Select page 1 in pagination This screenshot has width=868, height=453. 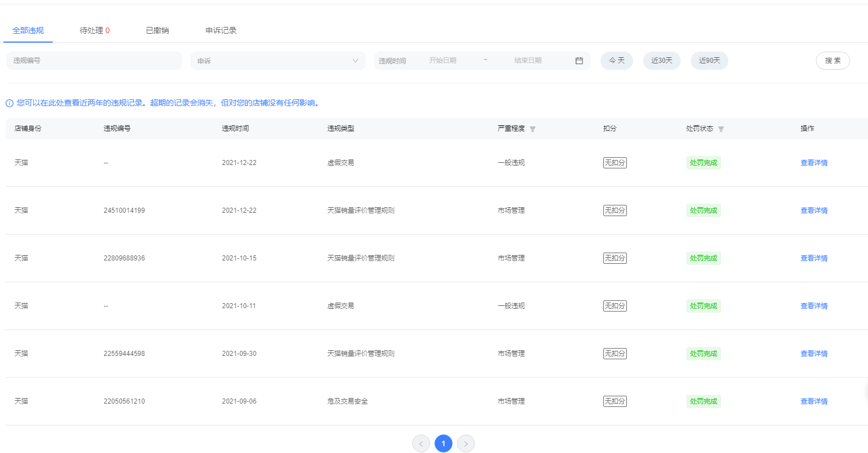pos(444,443)
